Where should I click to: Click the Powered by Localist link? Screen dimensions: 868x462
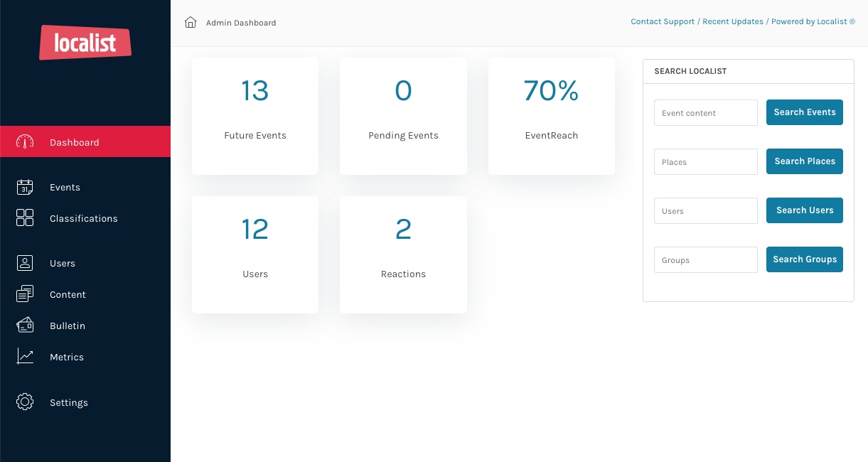click(x=813, y=21)
